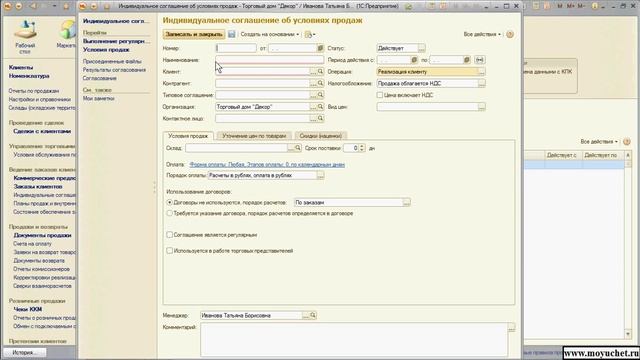Open Результаты согласования in navigation panel

tap(114, 70)
